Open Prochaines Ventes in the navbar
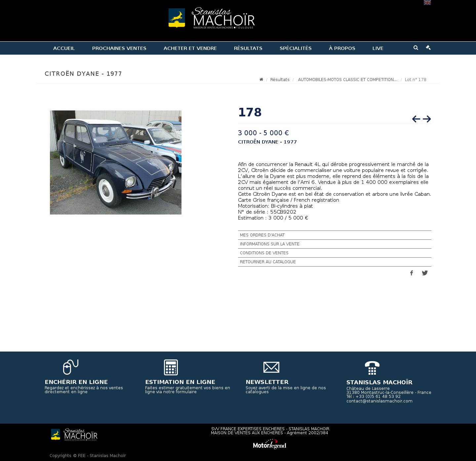The height and width of the screenshot is (461, 476). coord(119,48)
